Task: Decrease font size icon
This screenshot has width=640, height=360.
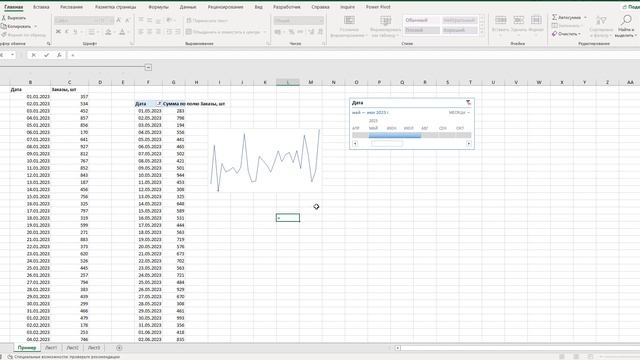Action: pyautogui.click(x=127, y=20)
